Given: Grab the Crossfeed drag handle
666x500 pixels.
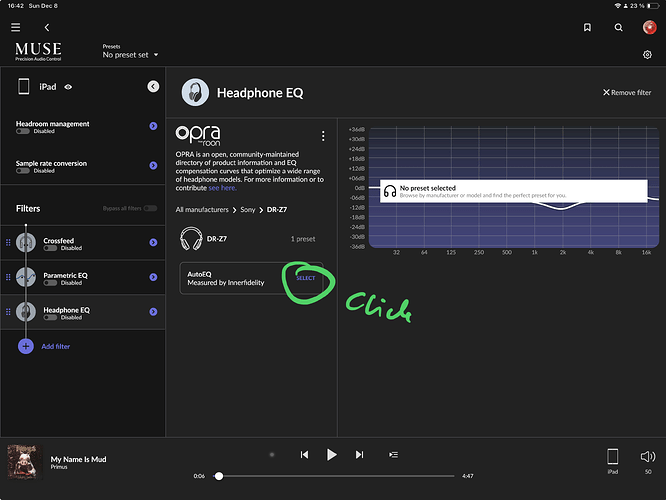Looking at the screenshot, I should pyautogui.click(x=8, y=243).
